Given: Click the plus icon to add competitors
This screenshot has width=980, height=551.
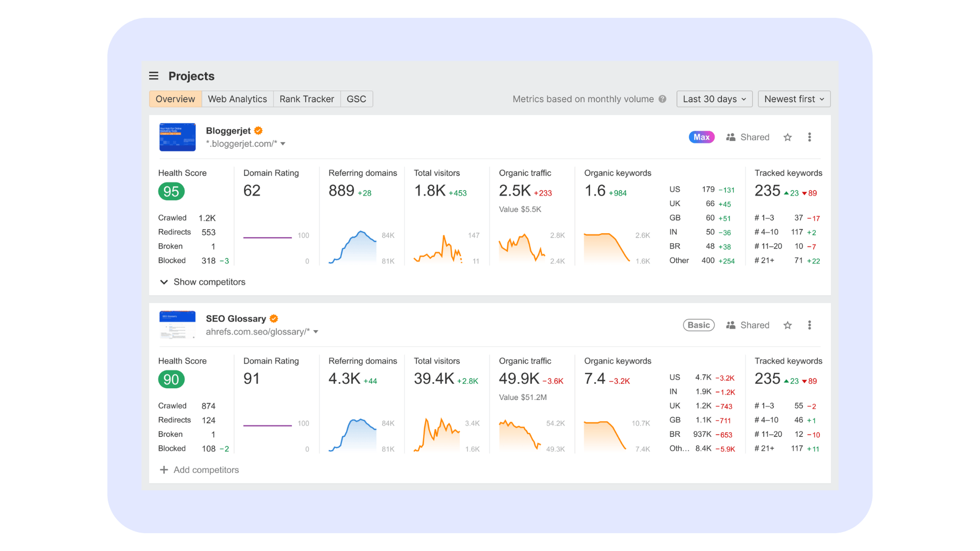Looking at the screenshot, I should [x=164, y=470].
